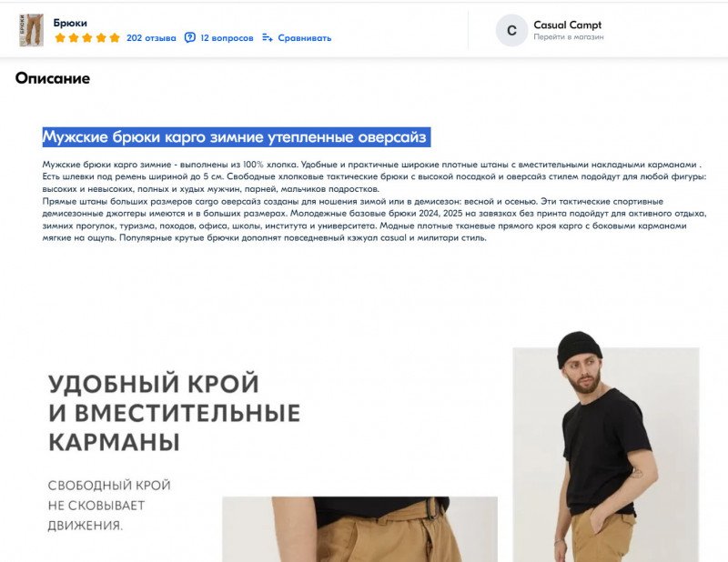728x562 pixels.
Task: Click Перейти в магазин link
Action: 568,37
